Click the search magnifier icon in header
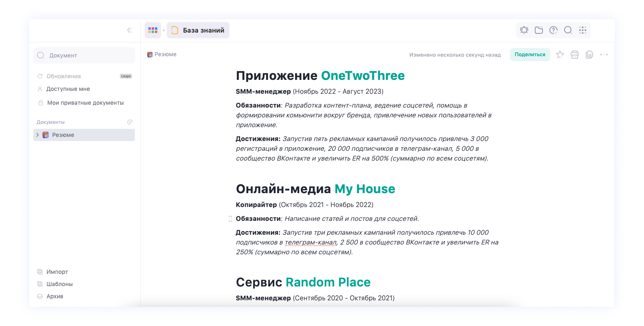 (568, 30)
